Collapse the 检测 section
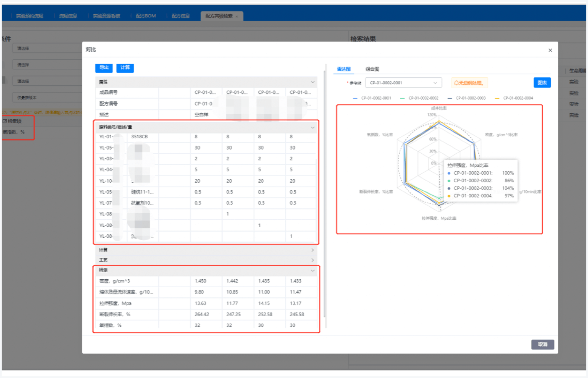588x378 pixels. pos(312,270)
